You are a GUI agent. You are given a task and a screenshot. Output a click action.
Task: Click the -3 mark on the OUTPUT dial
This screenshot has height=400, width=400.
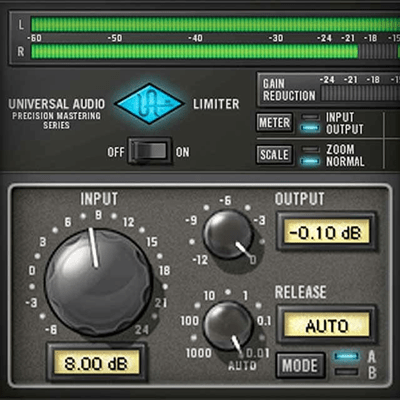coord(259,220)
